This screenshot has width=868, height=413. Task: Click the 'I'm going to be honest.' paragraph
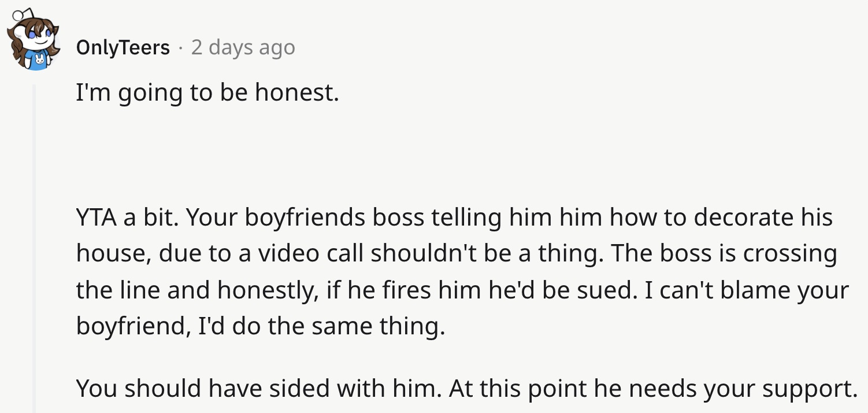coord(207,93)
